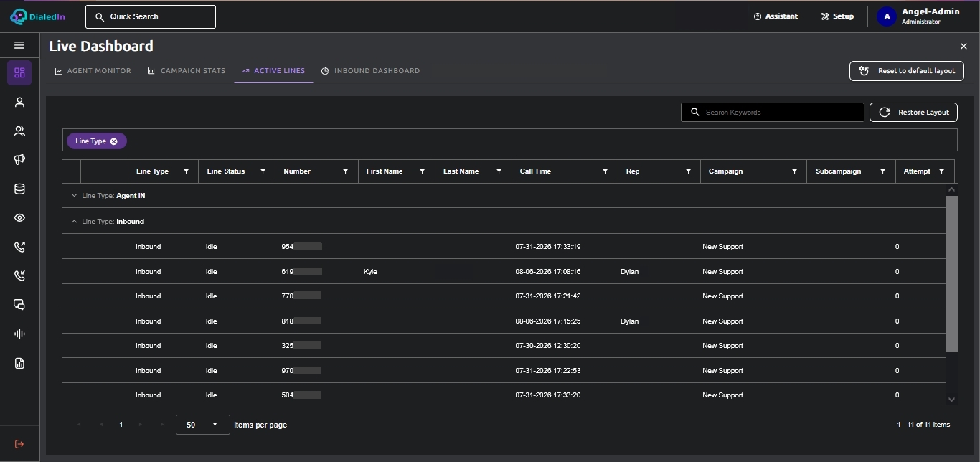The width and height of the screenshot is (980, 462).
Task: Click the Angel-Admin user name
Action: pyautogui.click(x=930, y=11)
